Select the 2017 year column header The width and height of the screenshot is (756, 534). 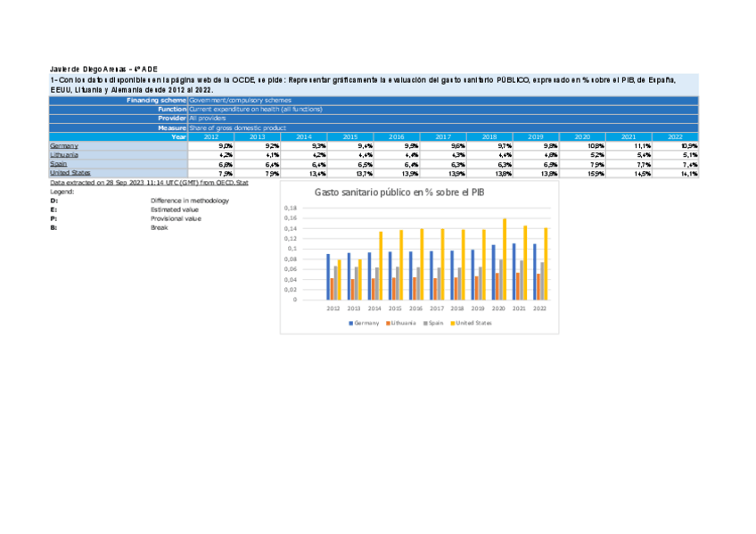click(x=443, y=136)
